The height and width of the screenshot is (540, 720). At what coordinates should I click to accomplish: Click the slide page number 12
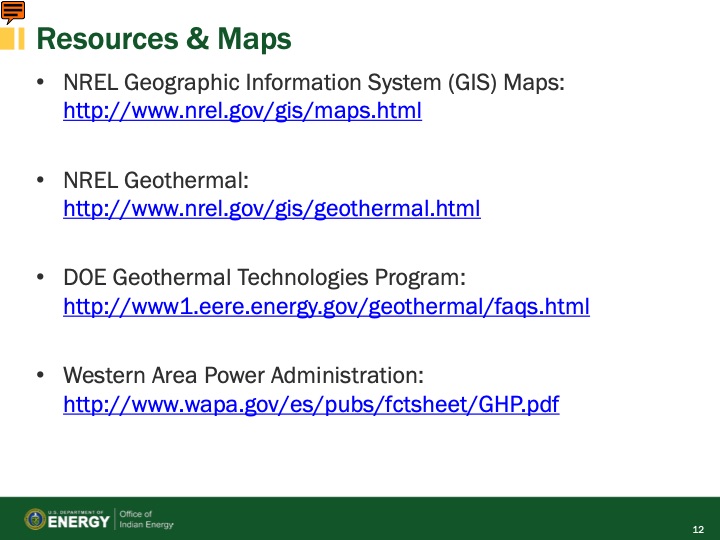(x=698, y=529)
